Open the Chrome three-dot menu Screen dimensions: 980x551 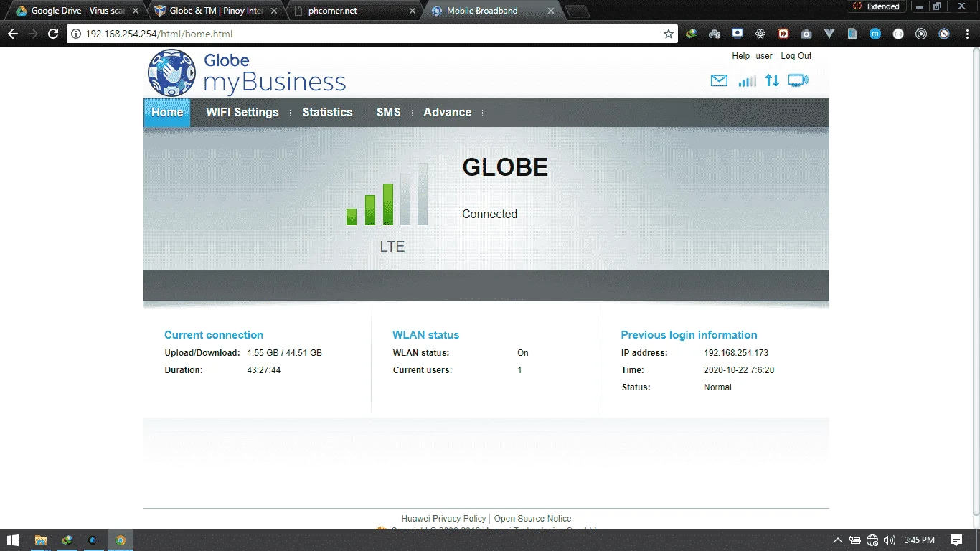click(966, 34)
